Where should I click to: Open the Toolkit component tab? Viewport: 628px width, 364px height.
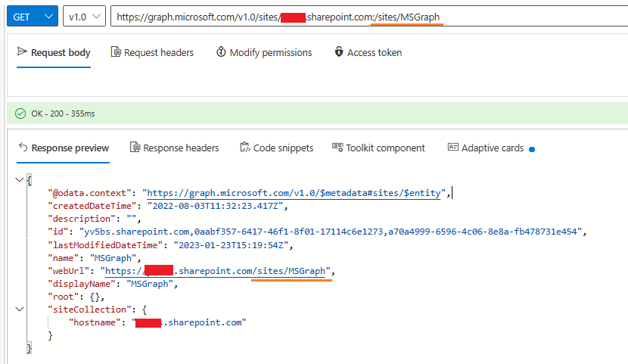coord(378,148)
